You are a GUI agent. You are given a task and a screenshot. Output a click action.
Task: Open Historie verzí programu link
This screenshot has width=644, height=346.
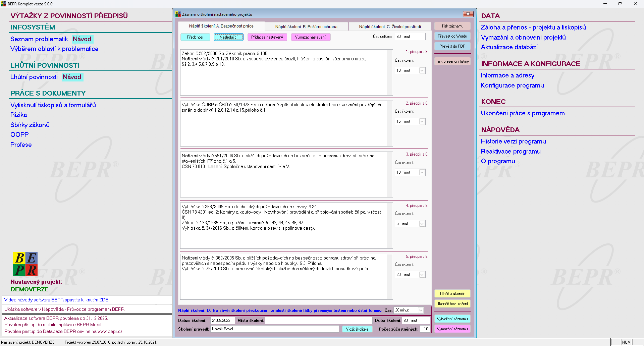click(513, 141)
